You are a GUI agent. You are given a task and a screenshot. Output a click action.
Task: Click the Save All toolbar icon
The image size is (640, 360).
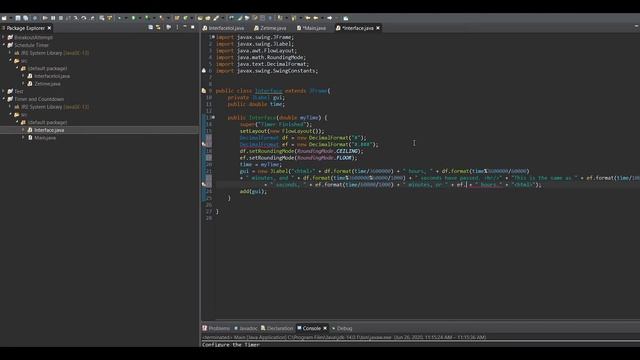(x=26, y=18)
